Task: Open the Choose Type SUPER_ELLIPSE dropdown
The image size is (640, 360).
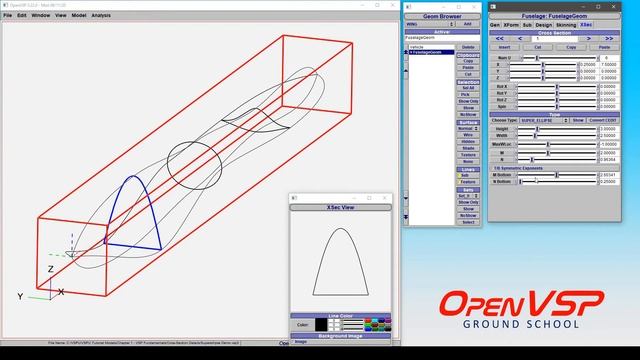Action: [544, 120]
